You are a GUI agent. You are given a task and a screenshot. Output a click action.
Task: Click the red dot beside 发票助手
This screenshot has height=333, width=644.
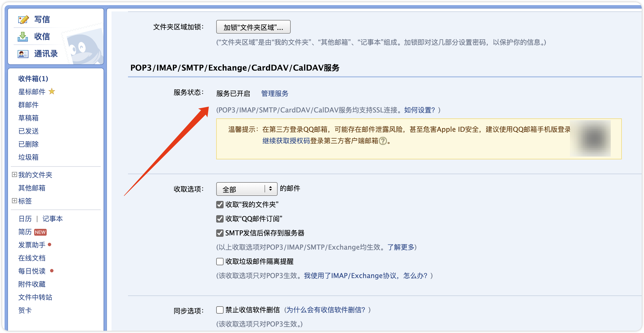point(50,245)
